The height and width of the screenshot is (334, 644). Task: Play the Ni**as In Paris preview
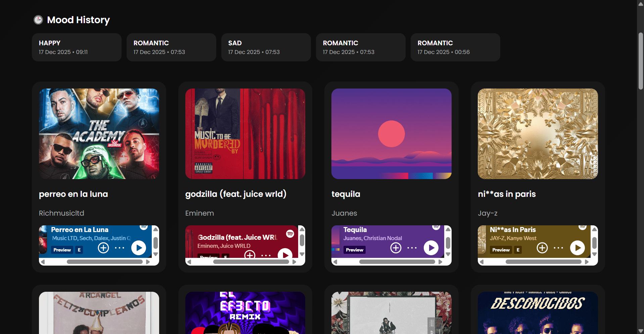pyautogui.click(x=578, y=248)
